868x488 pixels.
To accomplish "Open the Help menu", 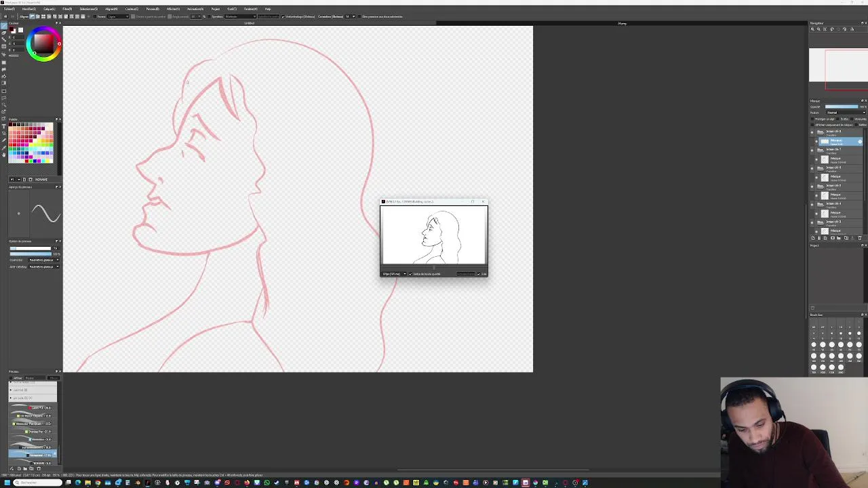I will coord(268,9).
